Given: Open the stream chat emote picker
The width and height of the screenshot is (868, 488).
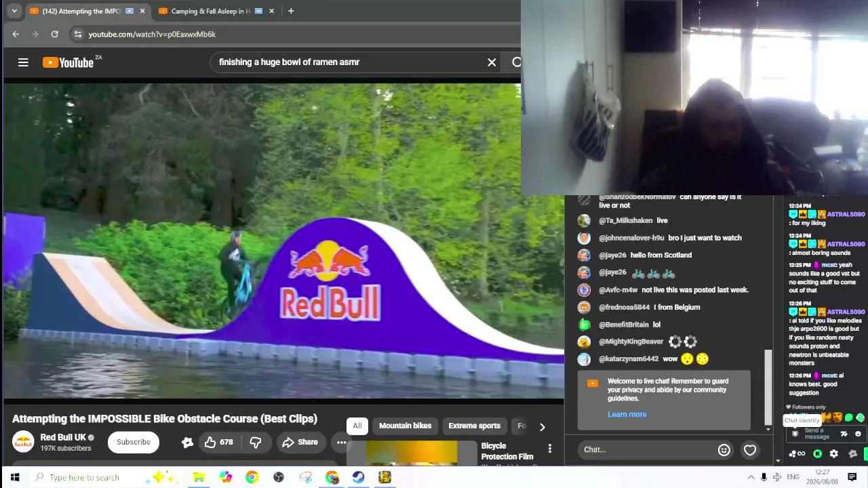Looking at the screenshot, I should (x=858, y=434).
